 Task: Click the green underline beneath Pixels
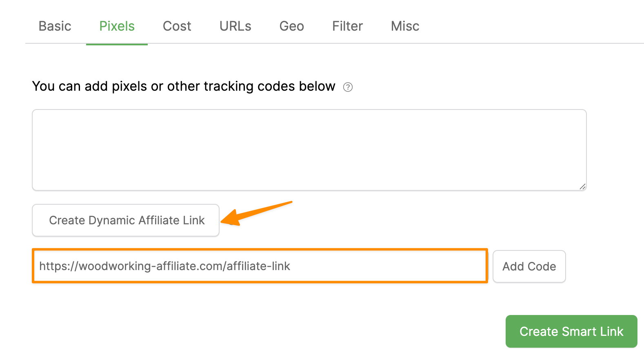click(117, 44)
